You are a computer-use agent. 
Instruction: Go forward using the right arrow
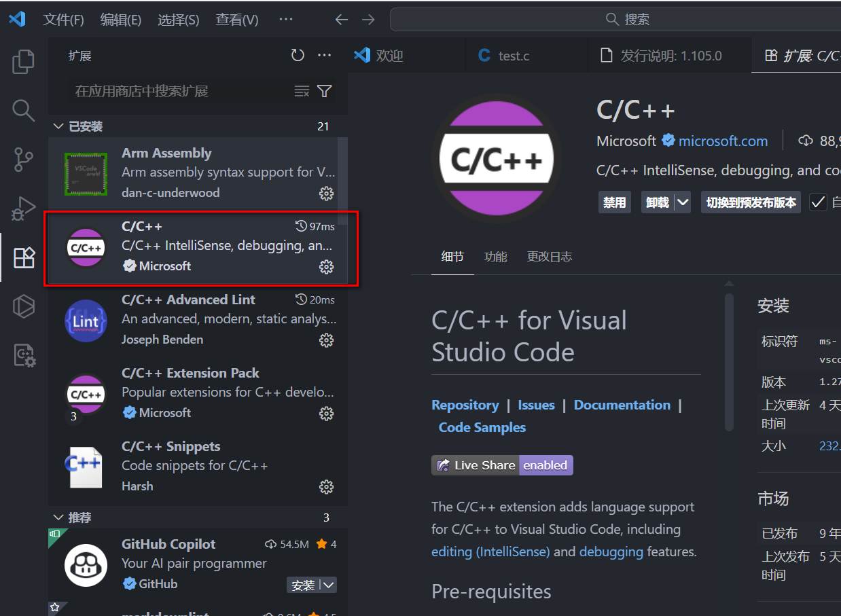[368, 20]
